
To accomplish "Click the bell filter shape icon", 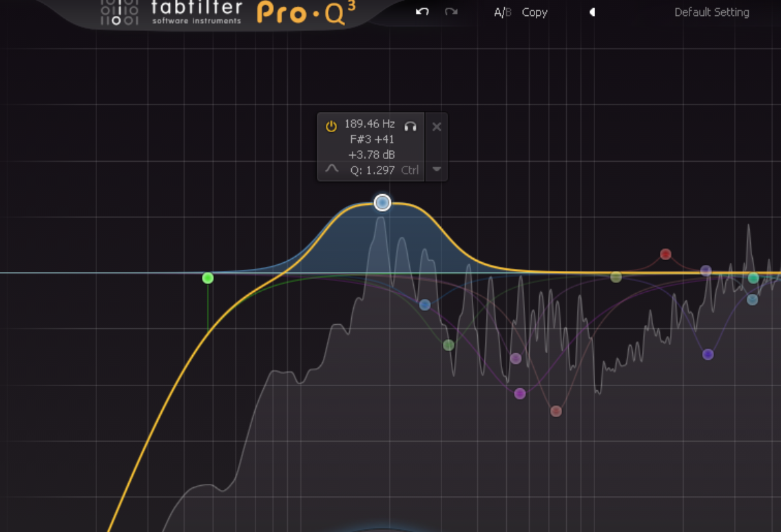I will tap(332, 169).
